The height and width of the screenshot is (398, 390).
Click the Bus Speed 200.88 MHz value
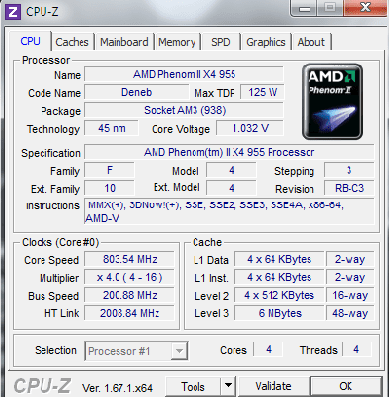(x=130, y=295)
